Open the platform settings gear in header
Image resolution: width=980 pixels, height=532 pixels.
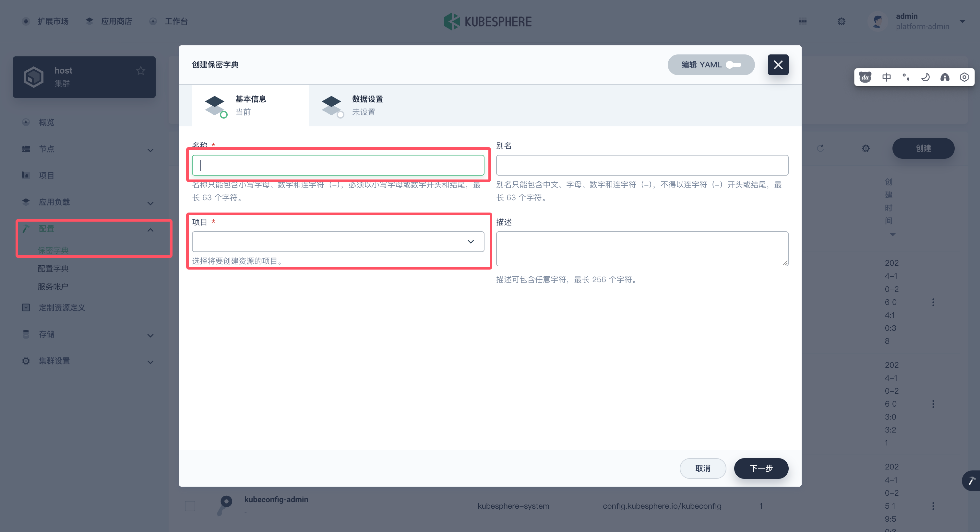(842, 21)
